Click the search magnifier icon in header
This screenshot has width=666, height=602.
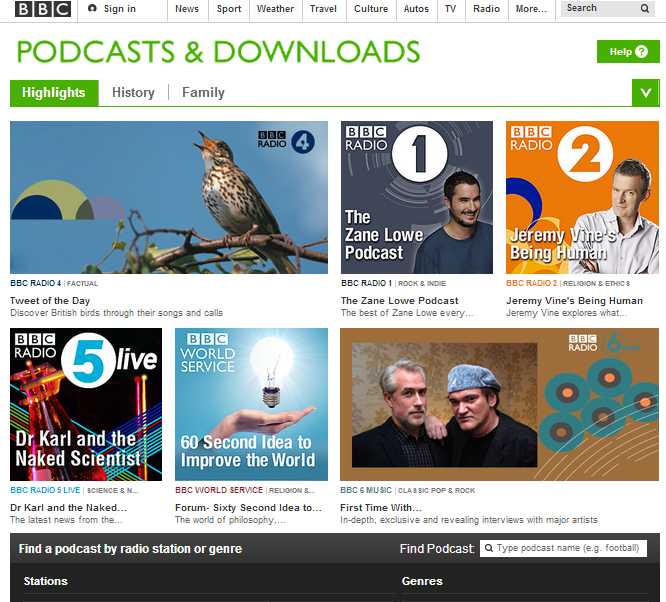tap(645, 9)
